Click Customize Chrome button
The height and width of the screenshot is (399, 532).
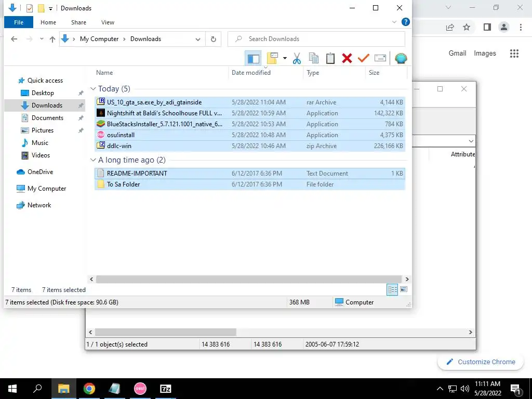[x=481, y=362]
